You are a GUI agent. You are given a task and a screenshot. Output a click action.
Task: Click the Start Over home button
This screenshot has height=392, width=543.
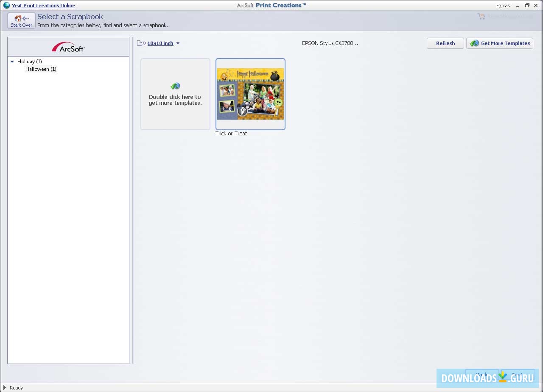click(x=22, y=21)
